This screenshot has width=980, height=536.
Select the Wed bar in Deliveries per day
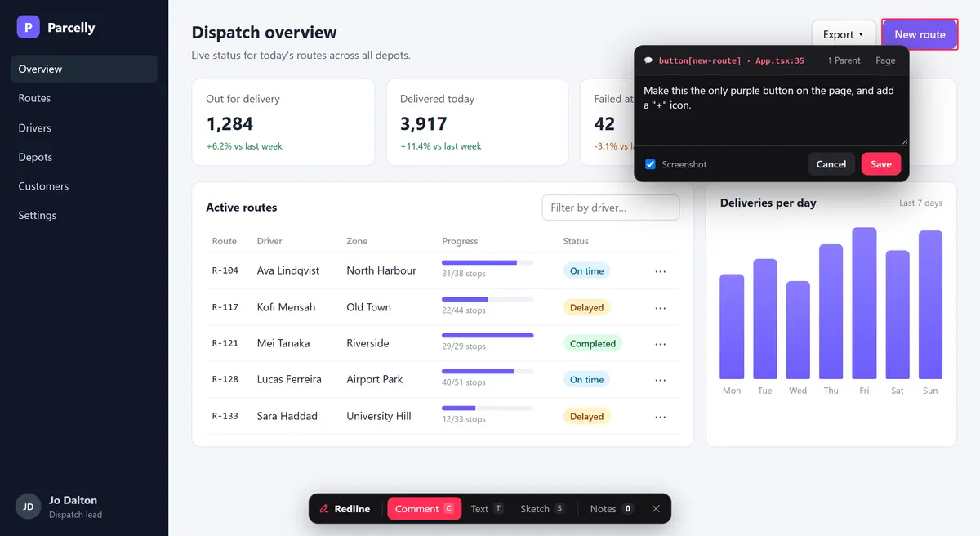pyautogui.click(x=798, y=330)
